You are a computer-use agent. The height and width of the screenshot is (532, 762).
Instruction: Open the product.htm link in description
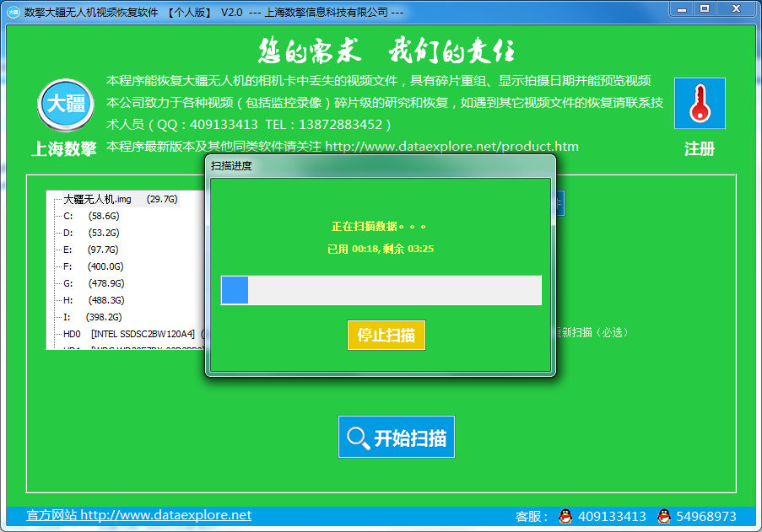(451, 147)
